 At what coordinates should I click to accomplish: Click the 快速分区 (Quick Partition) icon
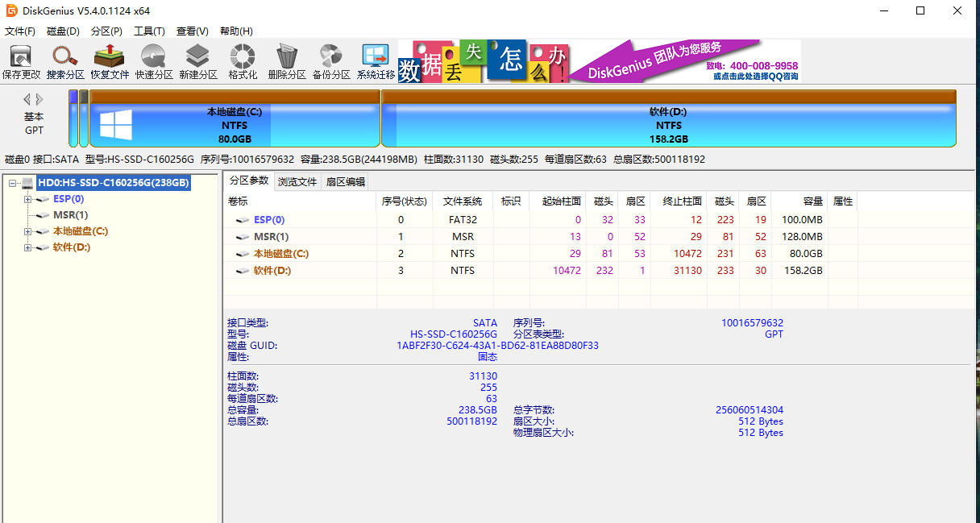click(152, 60)
